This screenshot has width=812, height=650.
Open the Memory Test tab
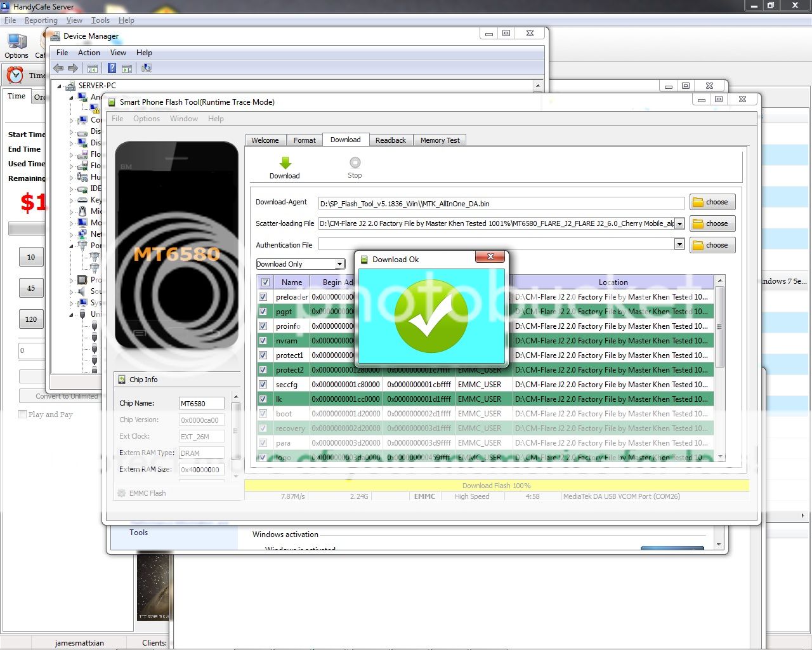pyautogui.click(x=440, y=140)
